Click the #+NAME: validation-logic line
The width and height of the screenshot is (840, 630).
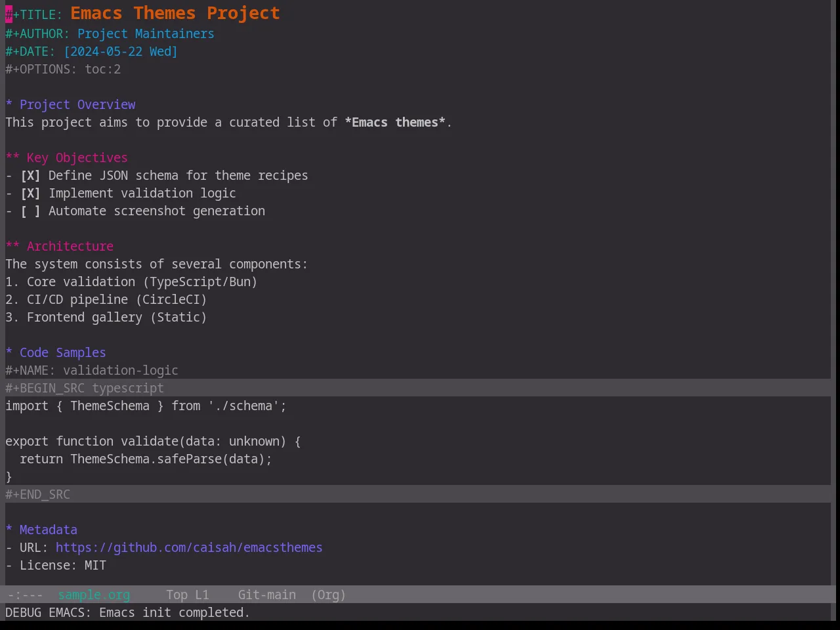tap(92, 371)
